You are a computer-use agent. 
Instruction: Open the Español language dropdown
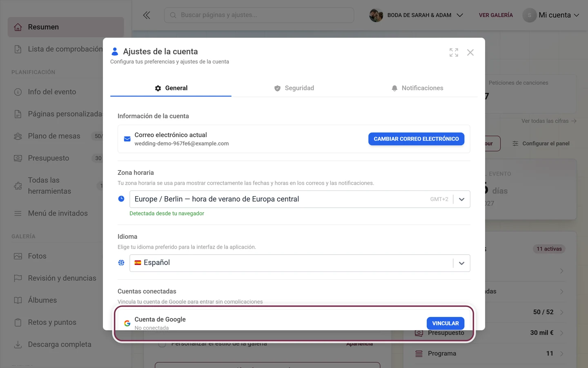(300, 263)
